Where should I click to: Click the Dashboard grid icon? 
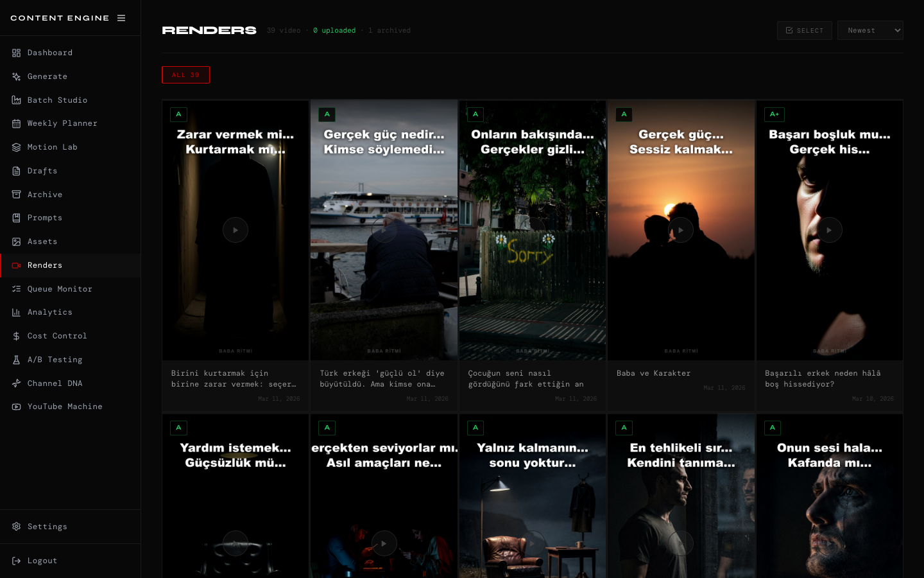point(17,53)
